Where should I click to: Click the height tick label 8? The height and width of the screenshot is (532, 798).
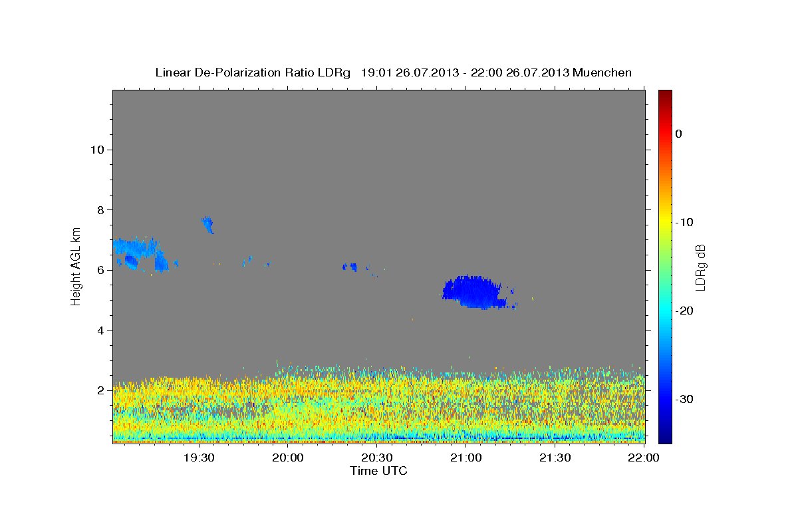tap(100, 210)
